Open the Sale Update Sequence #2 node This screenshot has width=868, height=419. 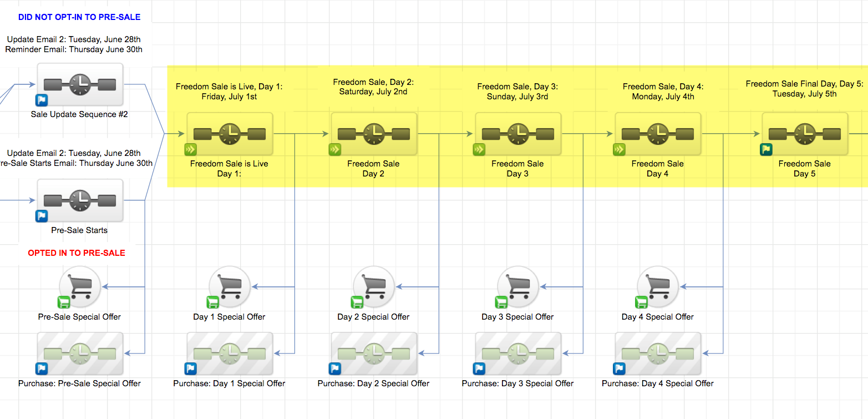(x=80, y=84)
